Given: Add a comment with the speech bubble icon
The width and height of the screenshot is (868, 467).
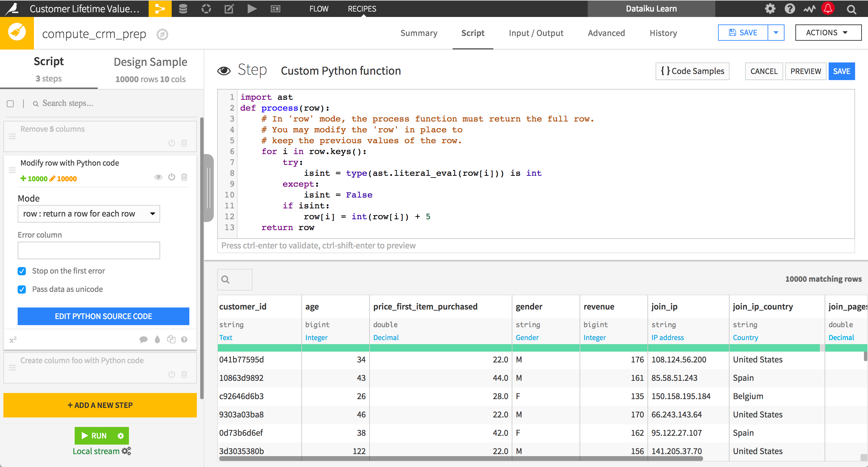Looking at the screenshot, I should [x=143, y=339].
